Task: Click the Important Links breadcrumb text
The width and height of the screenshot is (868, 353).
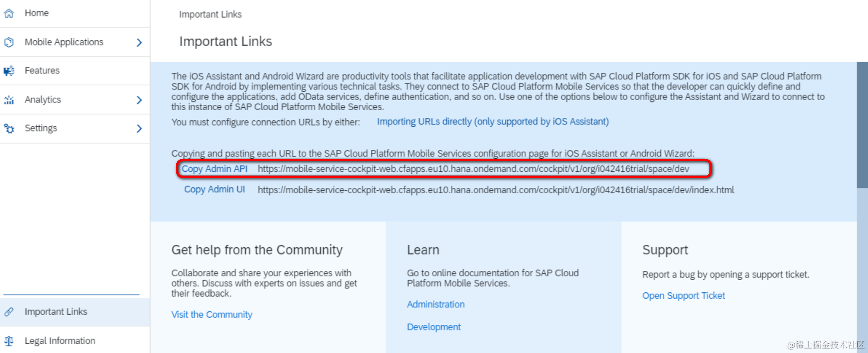Action: 210,15
